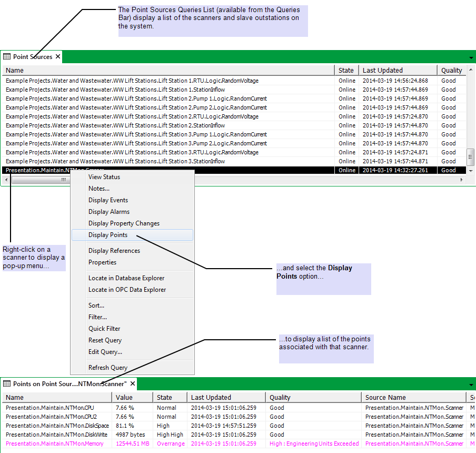The image size is (476, 453).
Task: Open Locate in Database Explorer option
Action: tap(126, 278)
